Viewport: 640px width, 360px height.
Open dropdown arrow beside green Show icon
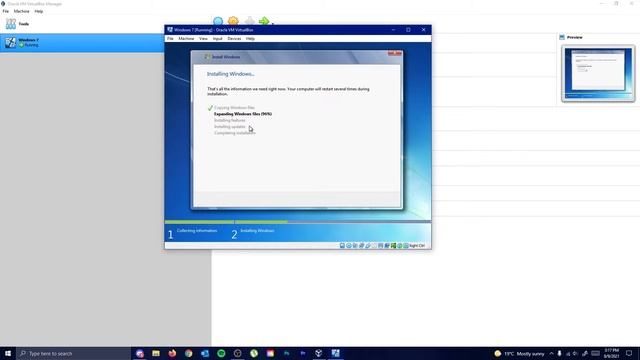(x=273, y=23)
